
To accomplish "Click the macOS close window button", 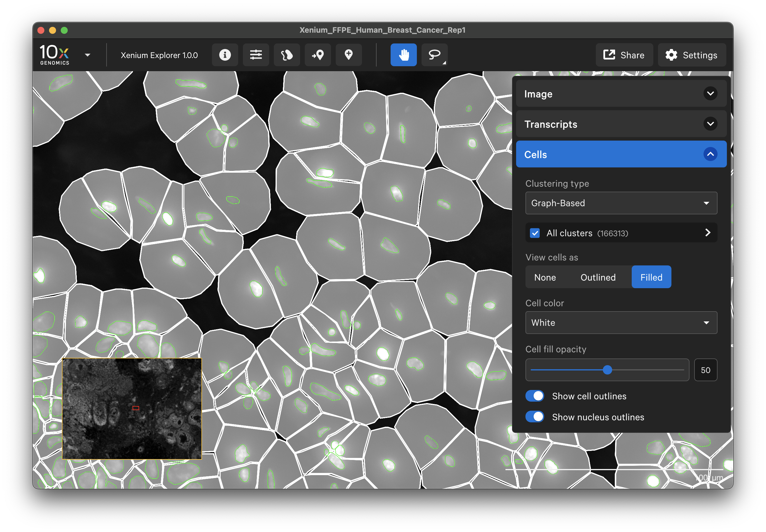I will point(41,30).
